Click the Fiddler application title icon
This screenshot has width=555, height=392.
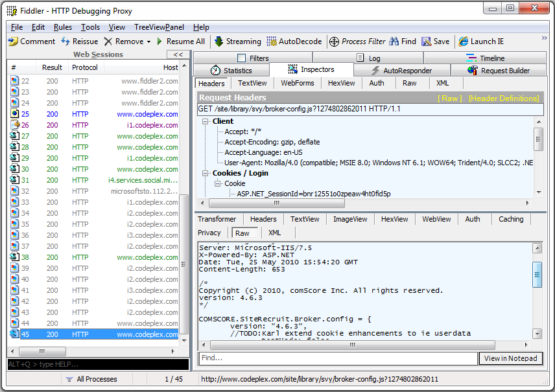pos(12,11)
